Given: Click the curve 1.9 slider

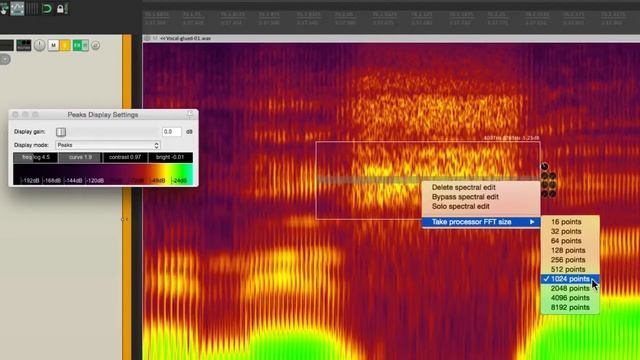Looking at the screenshot, I should click(80, 157).
